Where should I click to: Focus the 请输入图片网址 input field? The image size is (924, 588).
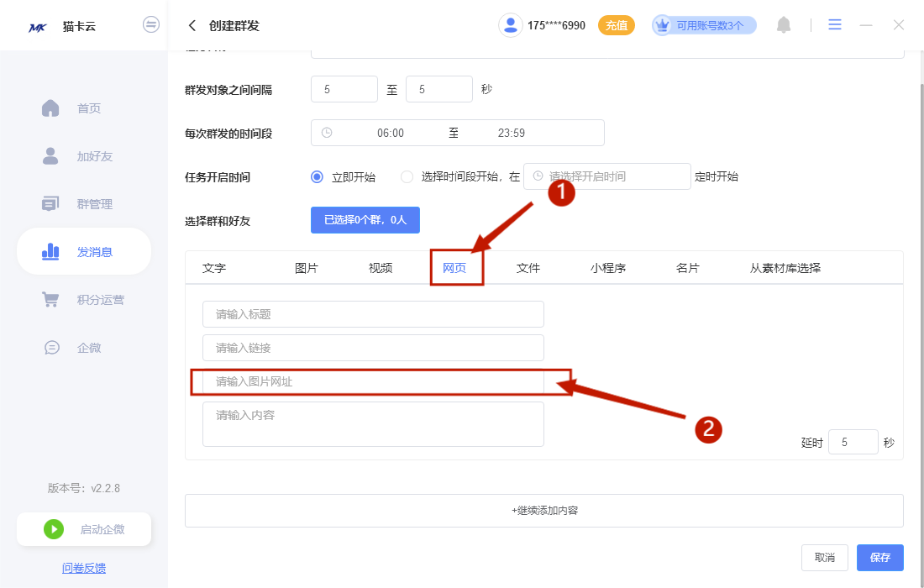click(x=373, y=381)
